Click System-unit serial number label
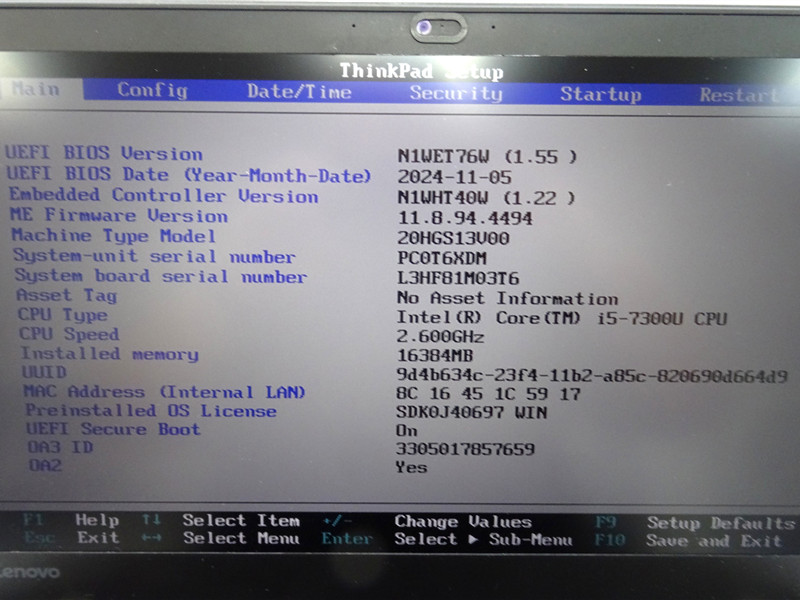The image size is (800, 600). pyautogui.click(x=154, y=256)
